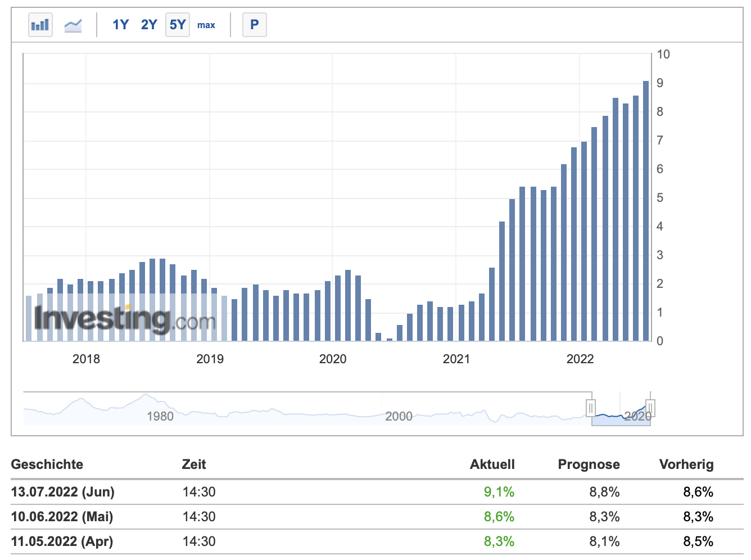Choose the 5Y time range
The width and height of the screenshot is (751, 560).
coord(178,25)
